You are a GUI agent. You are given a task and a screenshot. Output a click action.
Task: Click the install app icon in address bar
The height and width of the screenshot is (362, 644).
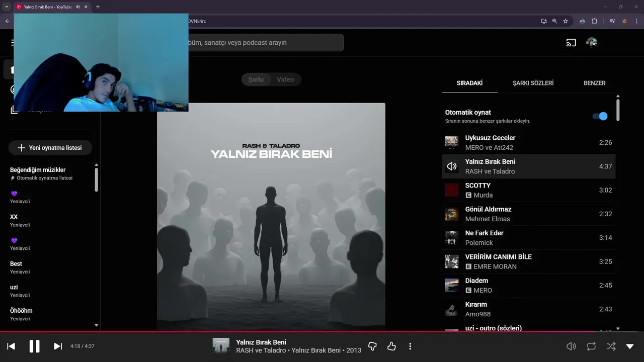tap(544, 21)
